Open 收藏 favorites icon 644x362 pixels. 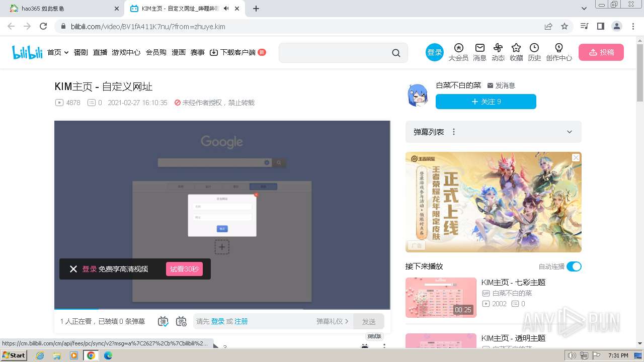[516, 52]
